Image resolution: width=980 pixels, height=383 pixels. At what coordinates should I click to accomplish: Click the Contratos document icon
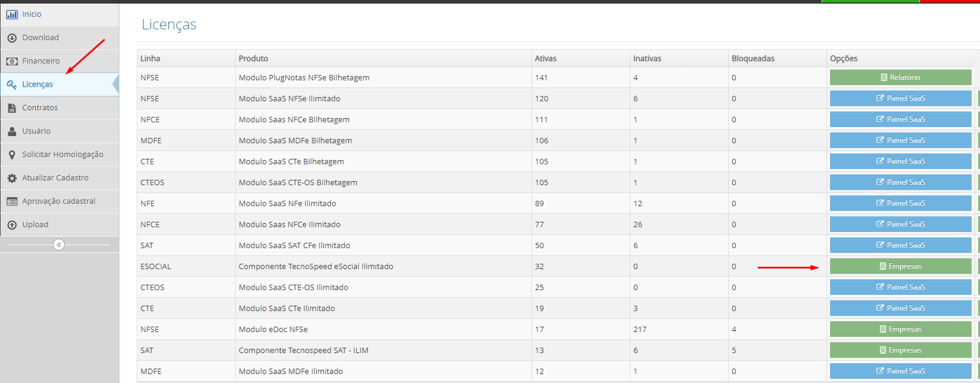(12, 108)
